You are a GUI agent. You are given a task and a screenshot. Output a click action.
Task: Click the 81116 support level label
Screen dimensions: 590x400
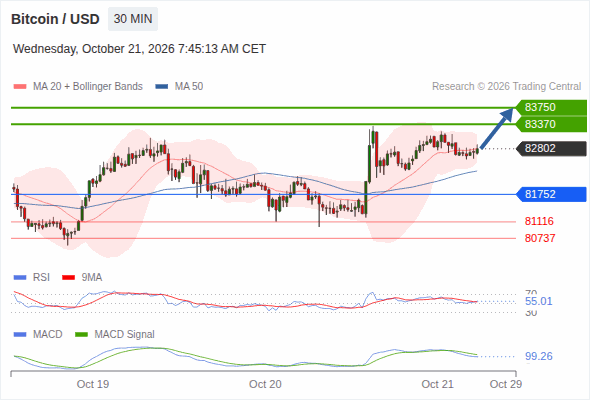pyautogui.click(x=539, y=221)
